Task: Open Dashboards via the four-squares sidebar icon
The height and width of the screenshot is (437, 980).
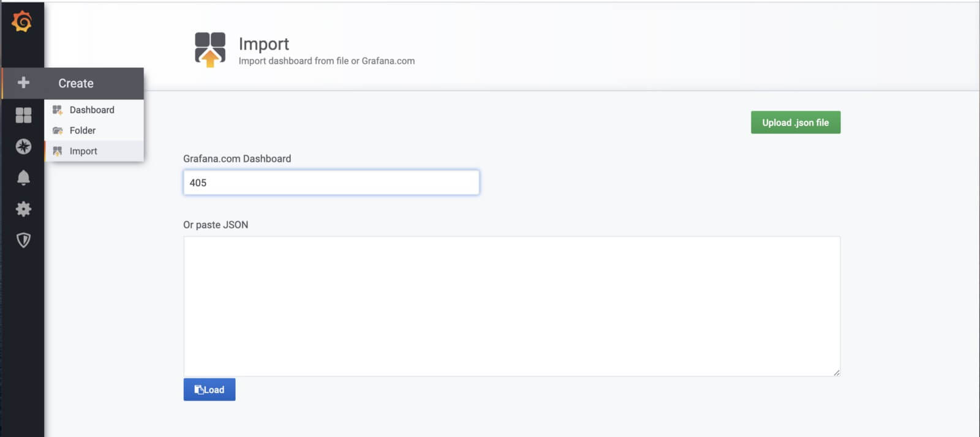Action: [x=23, y=115]
